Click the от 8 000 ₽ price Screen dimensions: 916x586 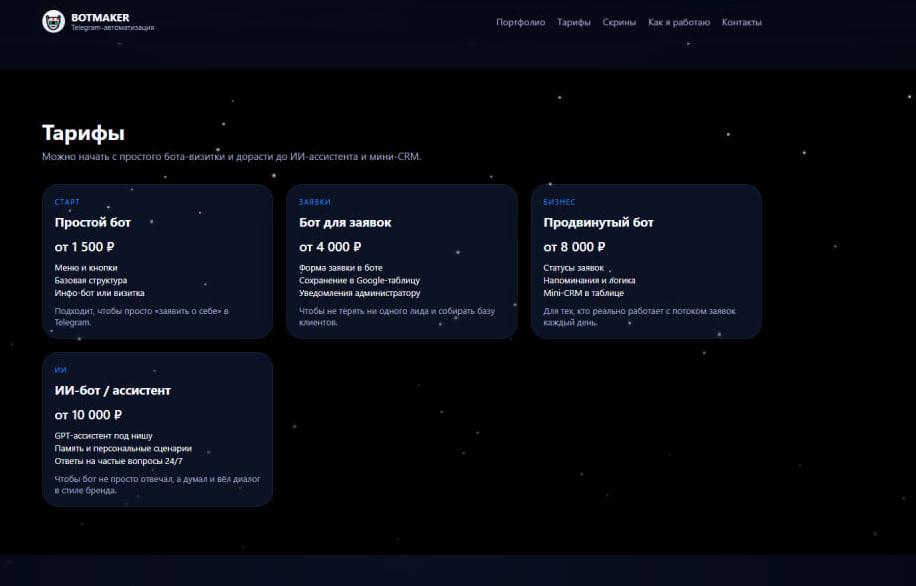[x=574, y=247]
